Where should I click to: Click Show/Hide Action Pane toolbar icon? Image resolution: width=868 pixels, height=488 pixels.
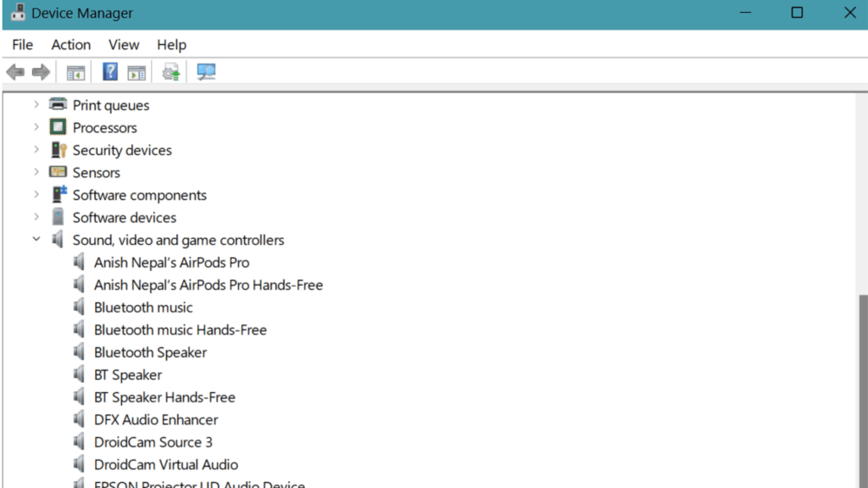(x=136, y=73)
